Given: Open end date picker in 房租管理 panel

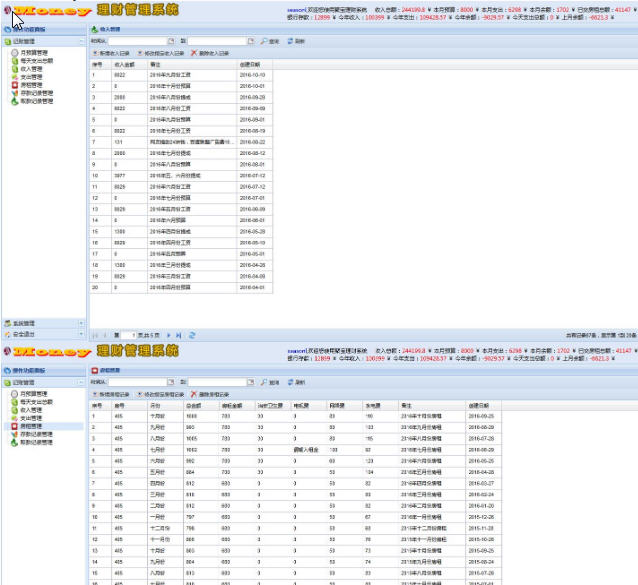Looking at the screenshot, I should click(x=250, y=382).
